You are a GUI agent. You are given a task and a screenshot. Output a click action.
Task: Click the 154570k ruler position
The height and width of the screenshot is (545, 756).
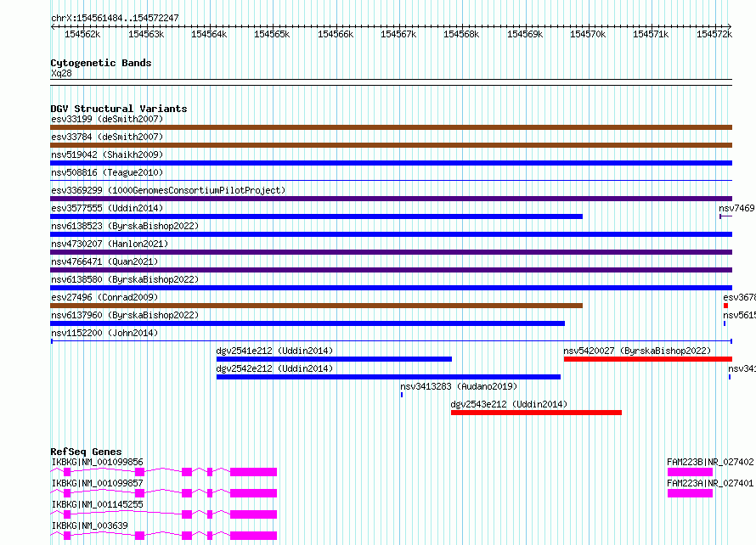coord(588,34)
